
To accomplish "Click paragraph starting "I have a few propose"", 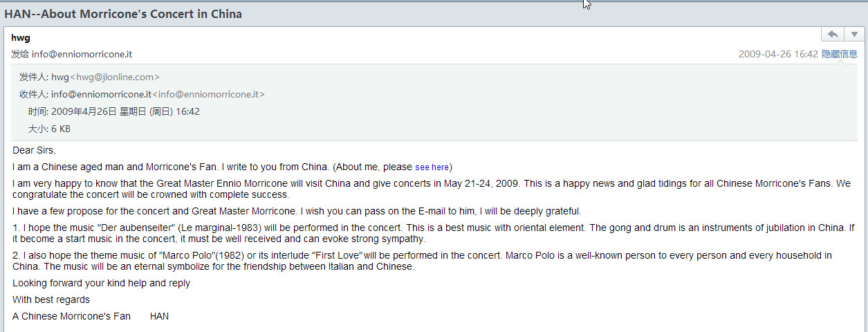I will [297, 211].
